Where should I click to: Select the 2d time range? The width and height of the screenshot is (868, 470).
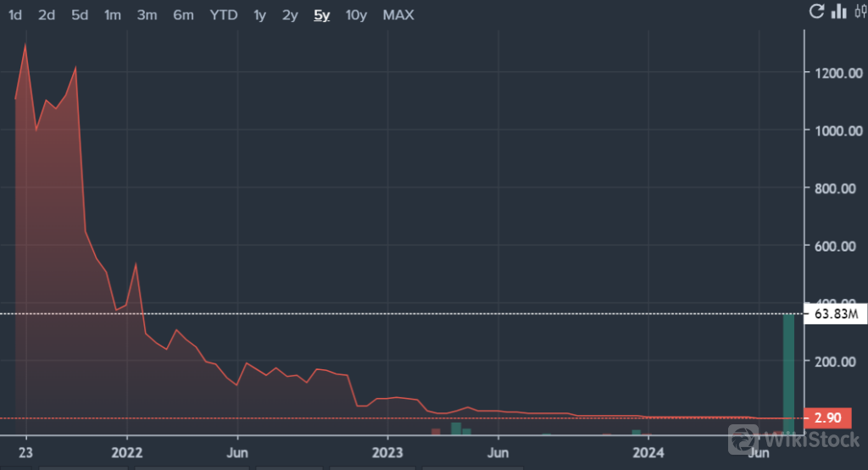coord(47,15)
